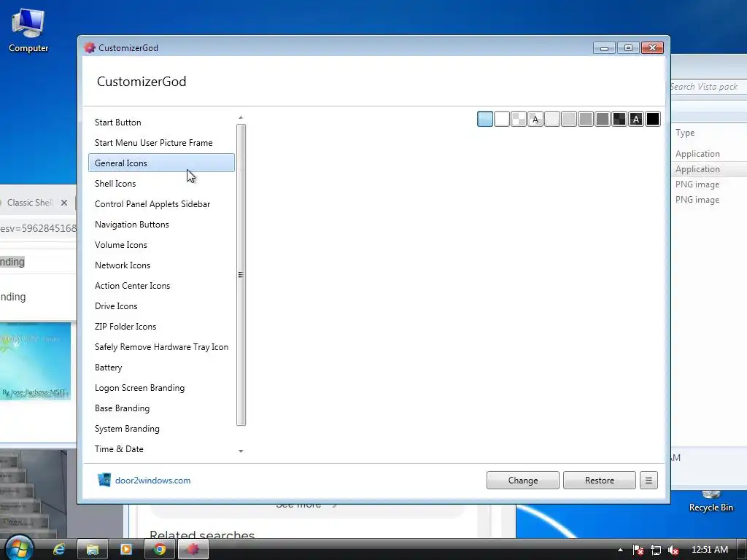The width and height of the screenshot is (747, 560).
Task: Pick the solid black background swatch
Action: [653, 119]
